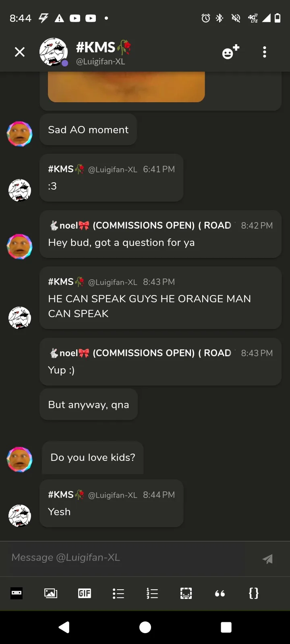Select the image attachment icon

pos(51,593)
